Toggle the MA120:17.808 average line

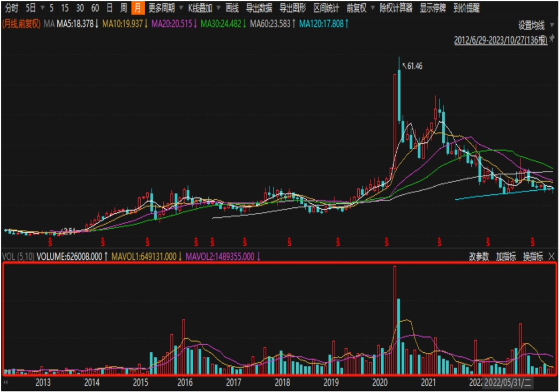pyautogui.click(x=324, y=24)
